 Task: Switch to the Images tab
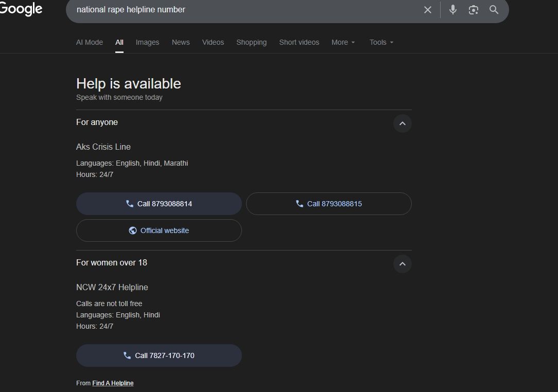[x=147, y=42]
